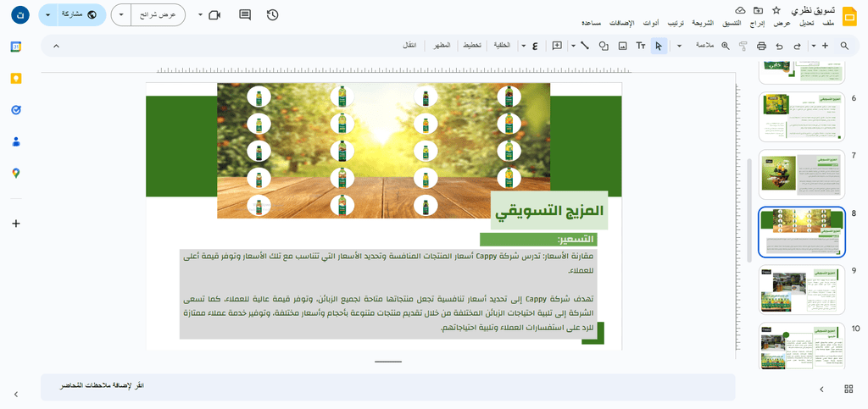Click the مشاركة share button
The image size is (868, 409).
pyautogui.click(x=82, y=15)
